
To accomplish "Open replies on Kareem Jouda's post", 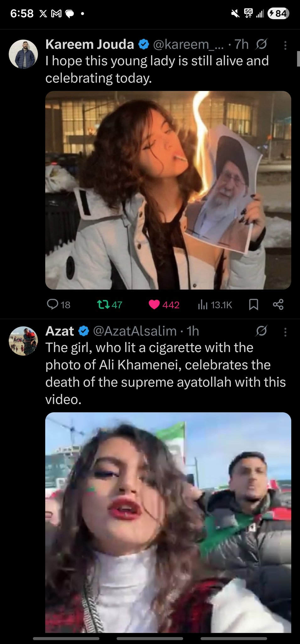I will tap(58, 304).
